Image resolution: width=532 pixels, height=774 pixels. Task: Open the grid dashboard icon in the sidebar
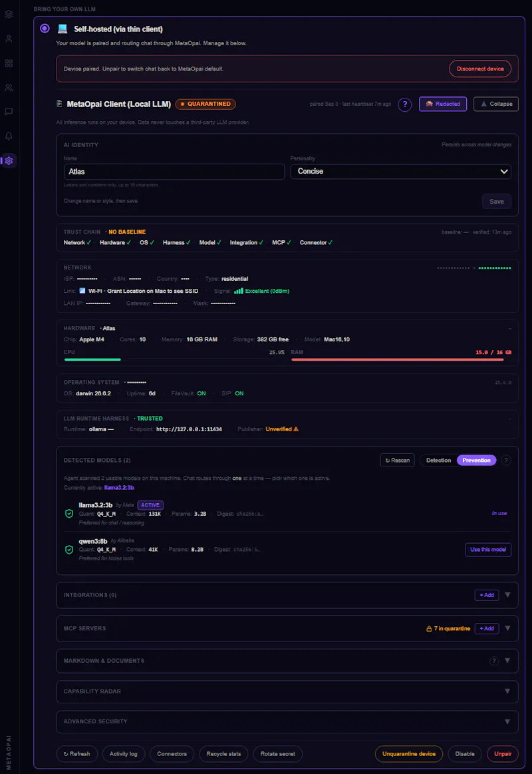9,63
